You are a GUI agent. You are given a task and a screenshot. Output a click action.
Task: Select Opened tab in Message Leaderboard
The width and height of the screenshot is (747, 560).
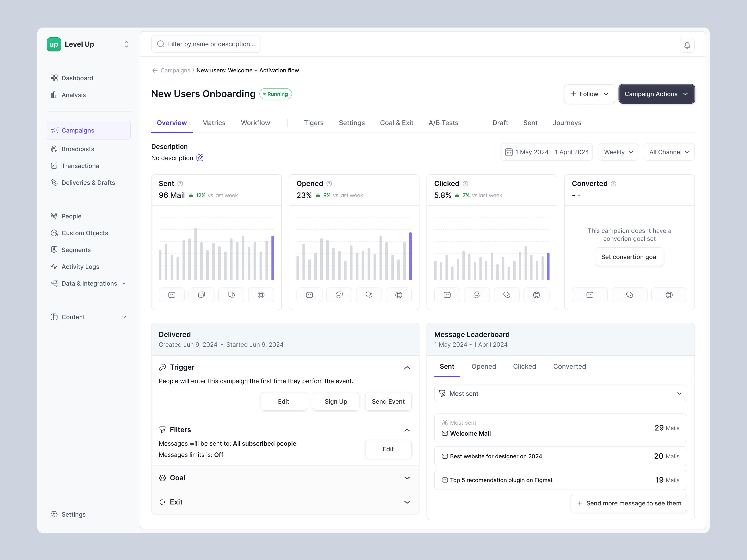click(484, 366)
